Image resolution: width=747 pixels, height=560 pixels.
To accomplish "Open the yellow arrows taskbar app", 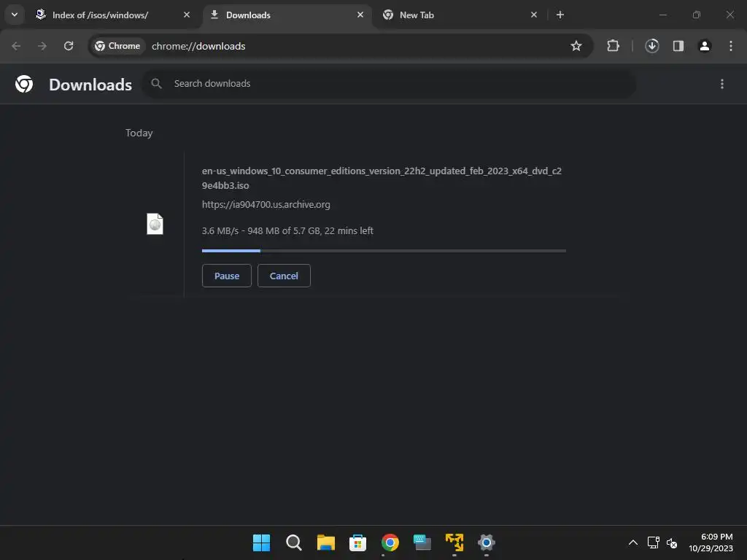I will click(454, 542).
